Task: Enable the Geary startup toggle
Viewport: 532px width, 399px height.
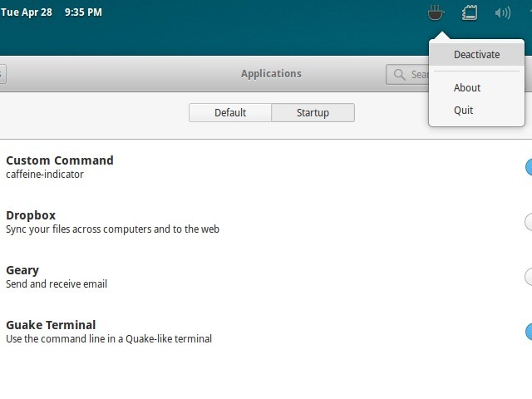Action: [528, 277]
